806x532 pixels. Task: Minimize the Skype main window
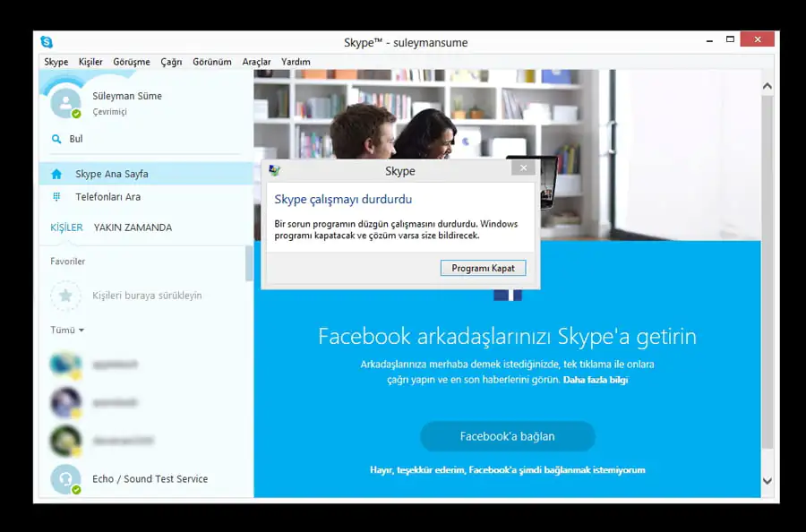(710, 40)
